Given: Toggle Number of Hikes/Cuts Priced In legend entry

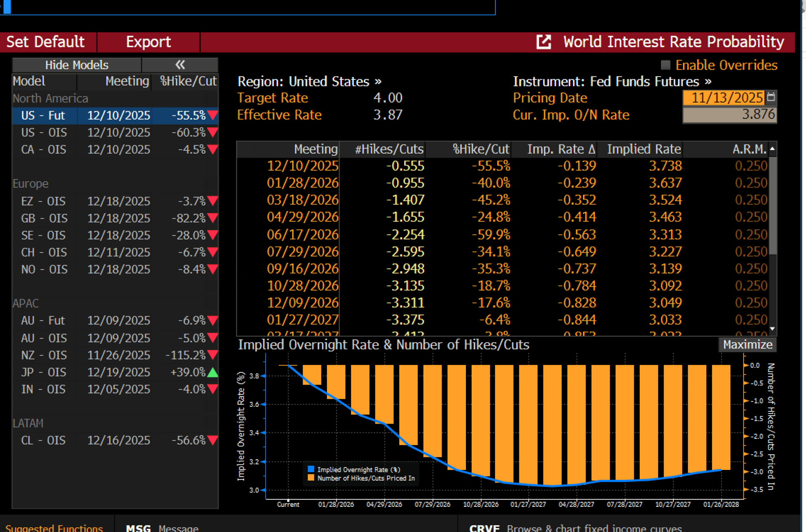Looking at the screenshot, I should 366,478.
